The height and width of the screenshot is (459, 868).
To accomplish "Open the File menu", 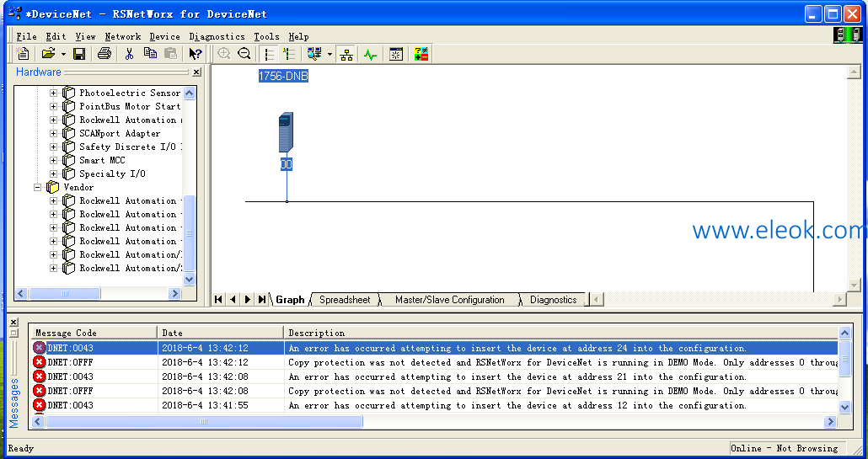I will (x=27, y=36).
